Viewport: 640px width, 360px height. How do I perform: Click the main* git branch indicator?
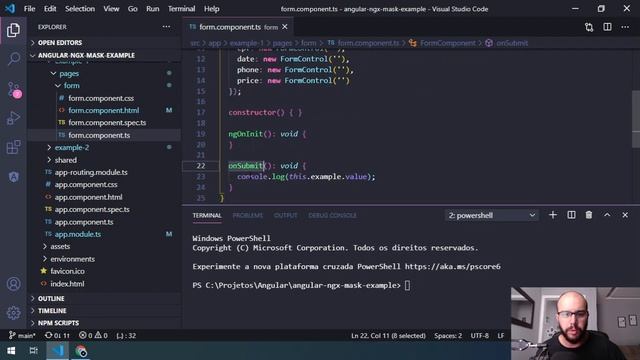coord(22,336)
